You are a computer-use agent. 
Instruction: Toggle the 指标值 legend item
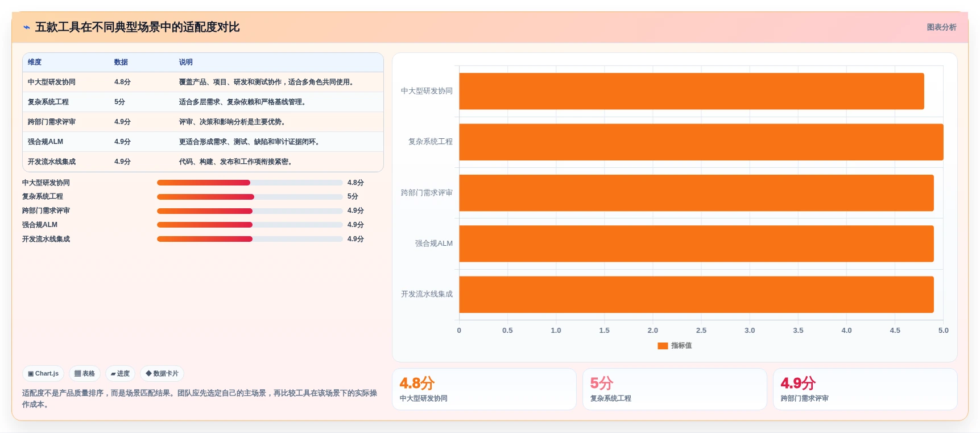pos(675,345)
